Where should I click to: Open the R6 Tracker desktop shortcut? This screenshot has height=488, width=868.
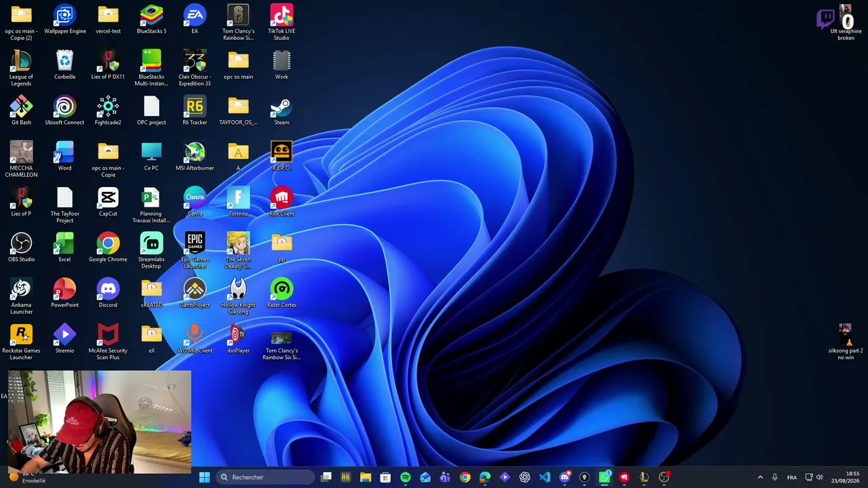195,110
